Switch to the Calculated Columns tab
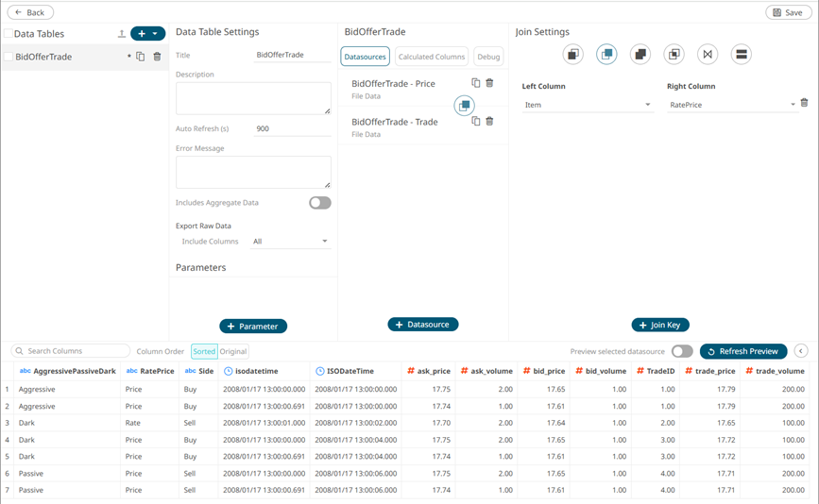819x504 pixels. click(431, 57)
